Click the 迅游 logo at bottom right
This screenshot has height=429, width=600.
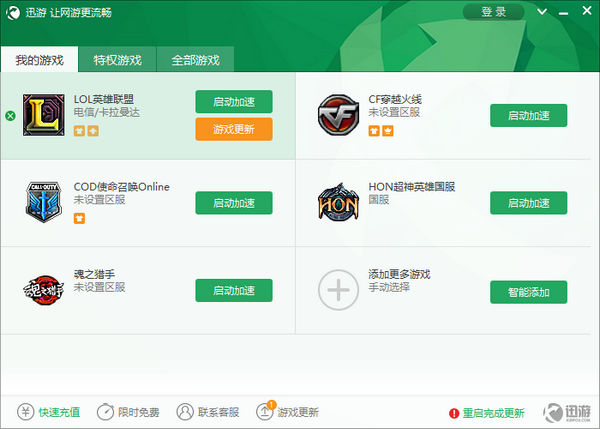567,413
